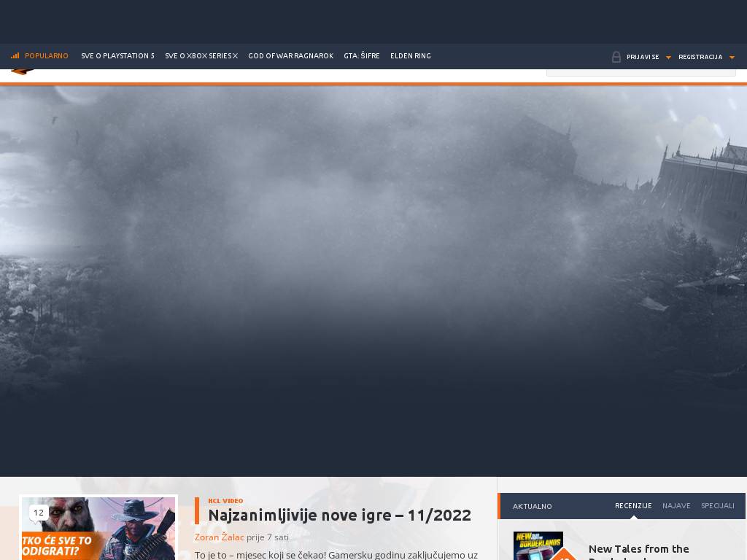
Task: Open the Elden Ring topic link
Action: pyautogui.click(x=410, y=56)
